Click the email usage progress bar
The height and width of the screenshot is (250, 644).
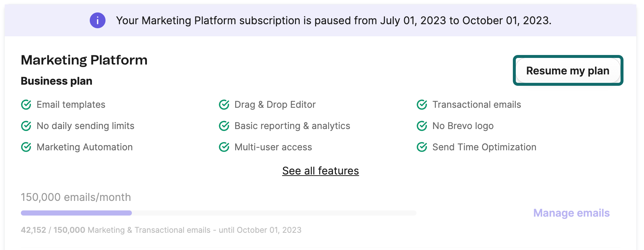[219, 213]
